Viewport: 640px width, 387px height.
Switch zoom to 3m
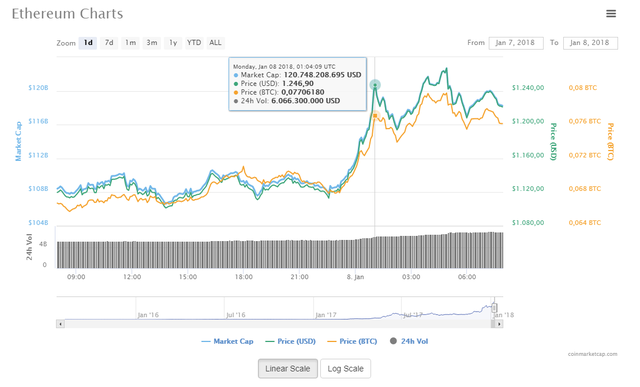point(151,43)
